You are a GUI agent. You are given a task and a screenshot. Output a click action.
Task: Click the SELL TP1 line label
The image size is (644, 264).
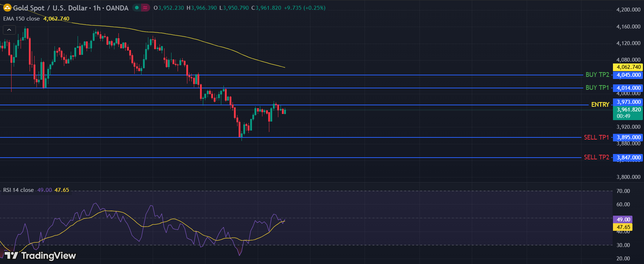click(596, 137)
